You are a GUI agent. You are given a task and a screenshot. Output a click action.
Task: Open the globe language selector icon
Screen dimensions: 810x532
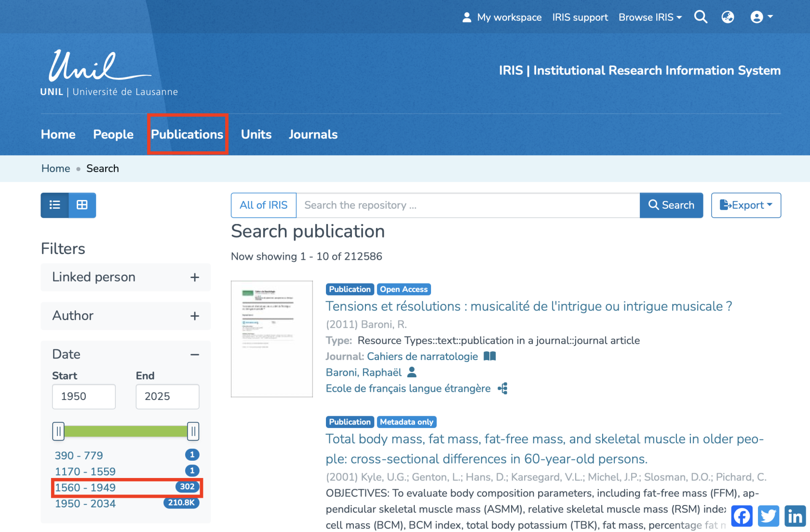click(x=728, y=17)
